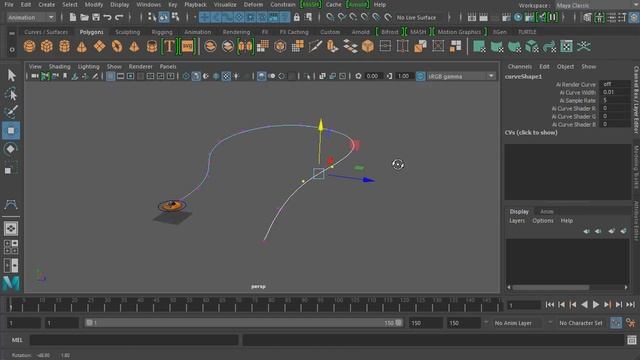Activate the Lasso select tool
This screenshot has width=640, height=360.
(11, 94)
